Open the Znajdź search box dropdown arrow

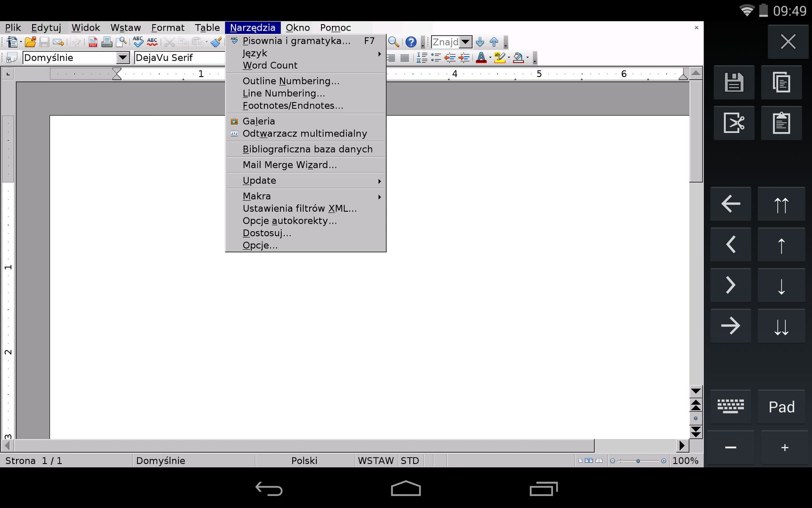(465, 42)
